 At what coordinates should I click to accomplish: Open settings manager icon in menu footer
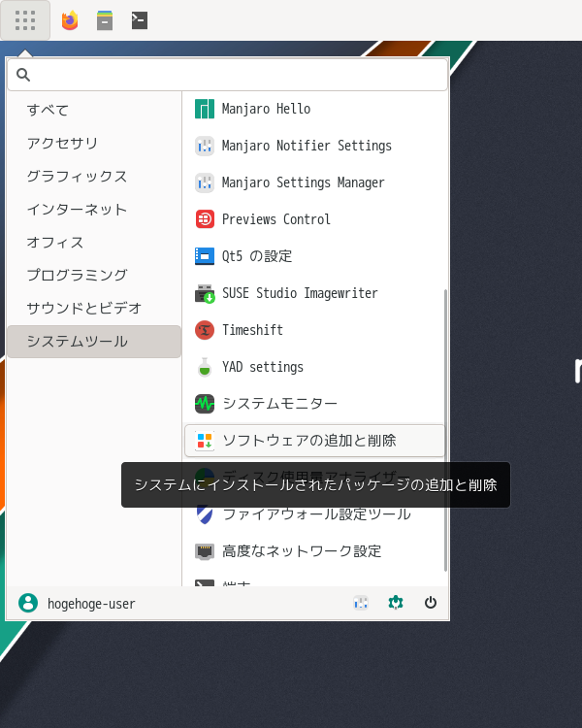[x=361, y=603]
